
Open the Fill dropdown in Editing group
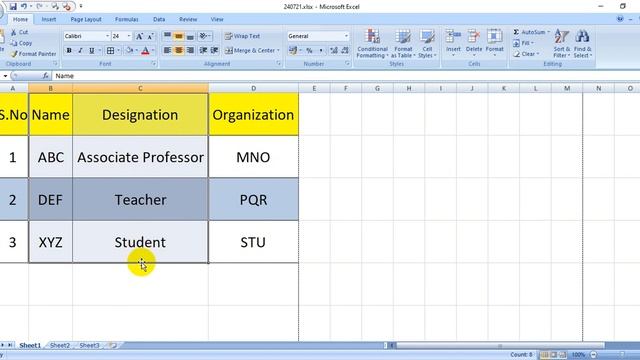tap(524, 43)
